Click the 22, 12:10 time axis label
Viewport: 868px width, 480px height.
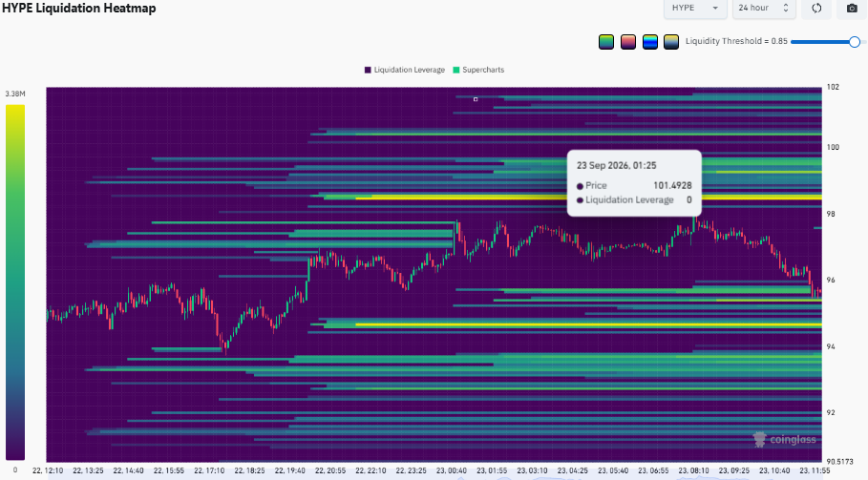coord(48,470)
